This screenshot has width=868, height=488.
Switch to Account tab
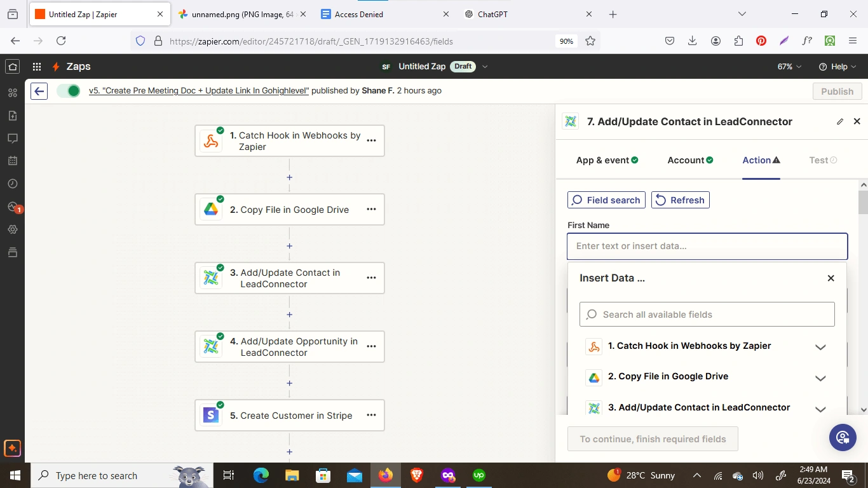point(690,160)
